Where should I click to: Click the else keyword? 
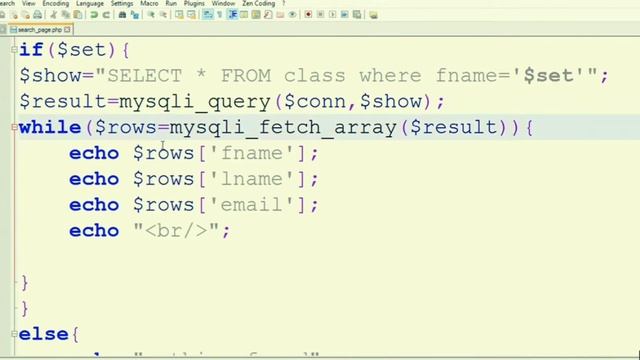[44, 334]
